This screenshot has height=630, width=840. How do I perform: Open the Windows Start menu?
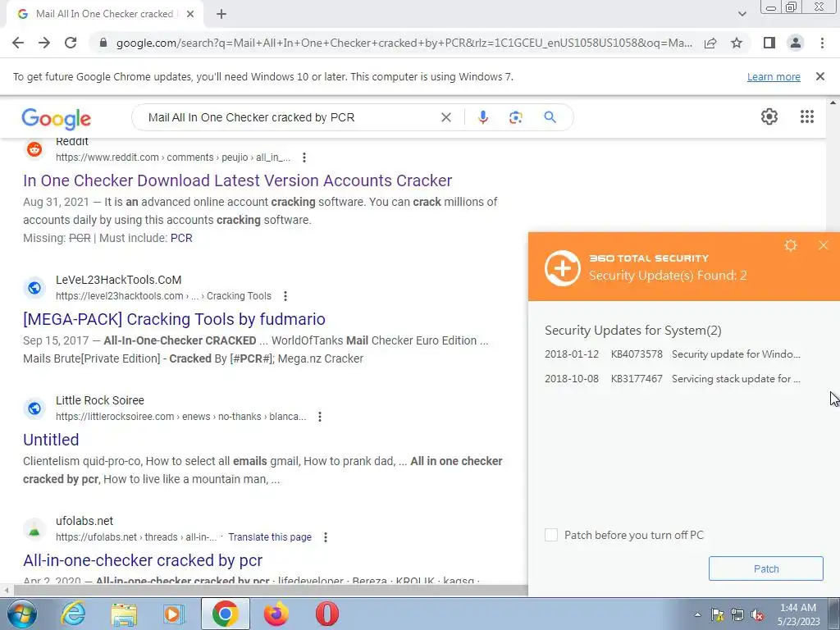tap(22, 614)
